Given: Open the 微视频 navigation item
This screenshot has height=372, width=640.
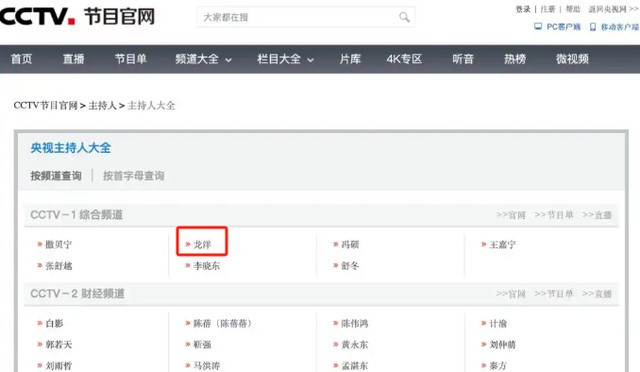Looking at the screenshot, I should pyautogui.click(x=572, y=59).
